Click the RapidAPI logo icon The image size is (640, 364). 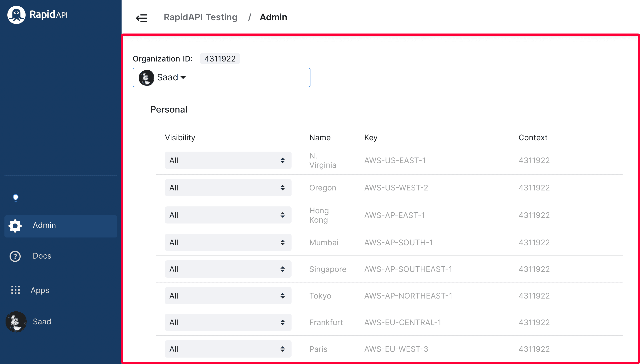16,15
